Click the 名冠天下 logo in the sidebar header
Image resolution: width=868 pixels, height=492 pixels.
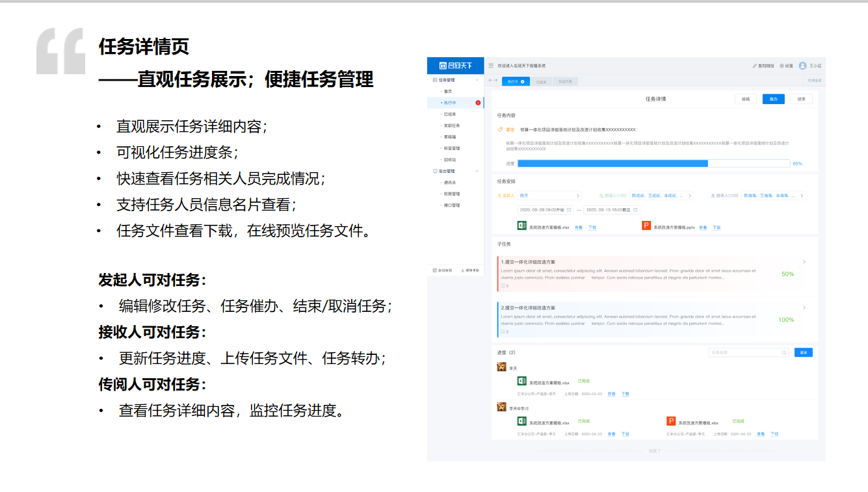455,66
